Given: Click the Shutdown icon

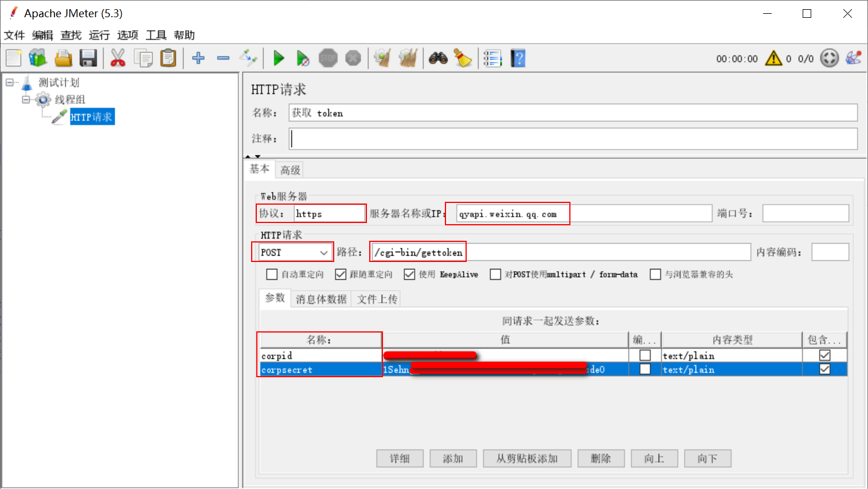Looking at the screenshot, I should 353,58.
